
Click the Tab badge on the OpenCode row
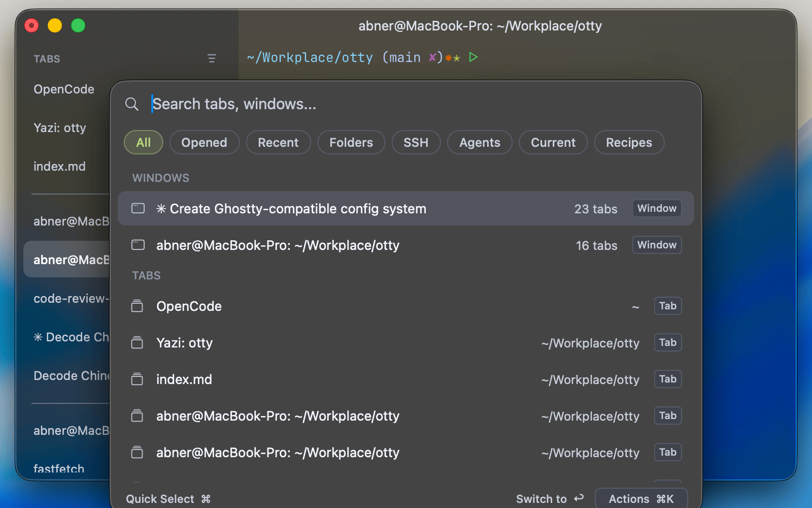point(667,306)
